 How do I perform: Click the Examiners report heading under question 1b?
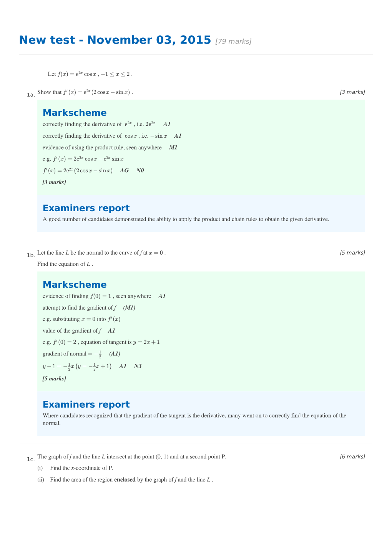86,405
